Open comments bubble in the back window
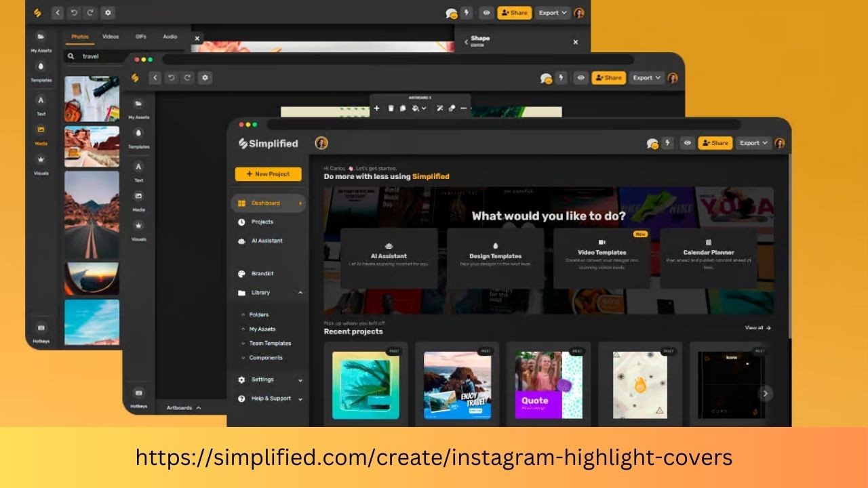868x488 pixels. [451, 13]
